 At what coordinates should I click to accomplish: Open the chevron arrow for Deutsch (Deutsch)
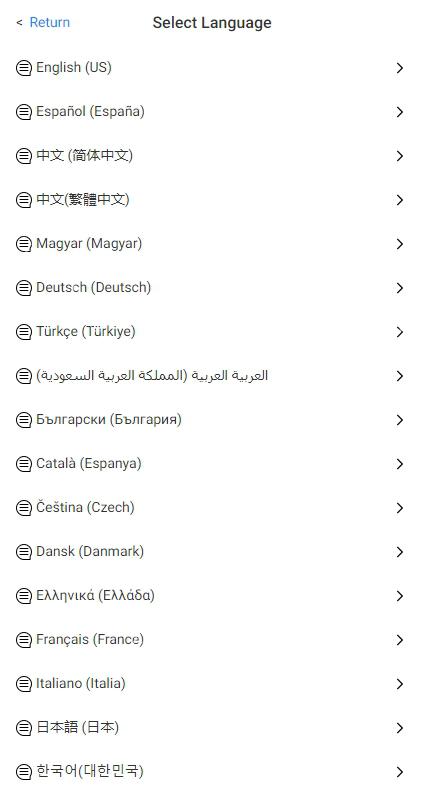[400, 288]
